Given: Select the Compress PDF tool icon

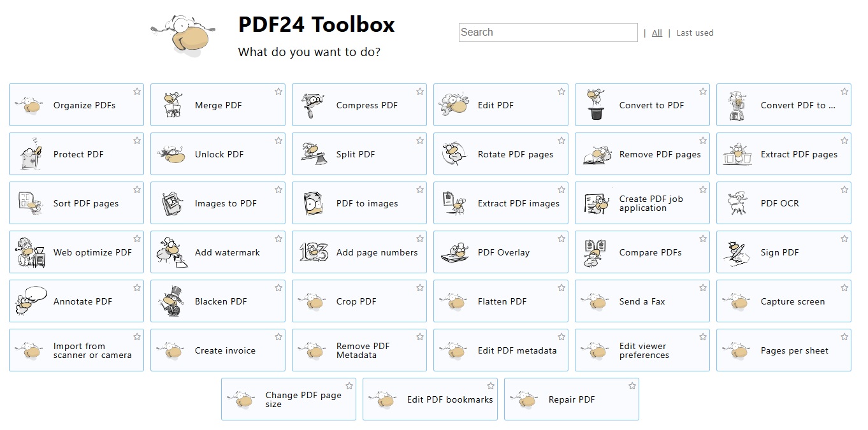Looking at the screenshot, I should tap(312, 105).
